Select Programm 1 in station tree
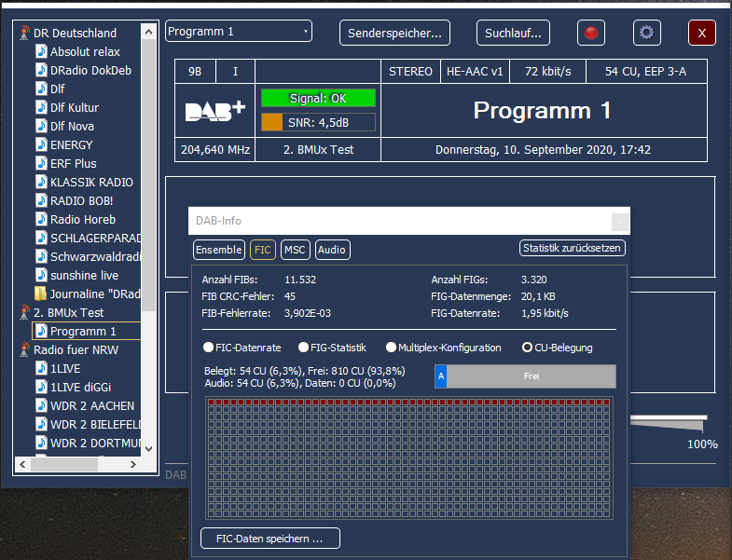 point(87,332)
